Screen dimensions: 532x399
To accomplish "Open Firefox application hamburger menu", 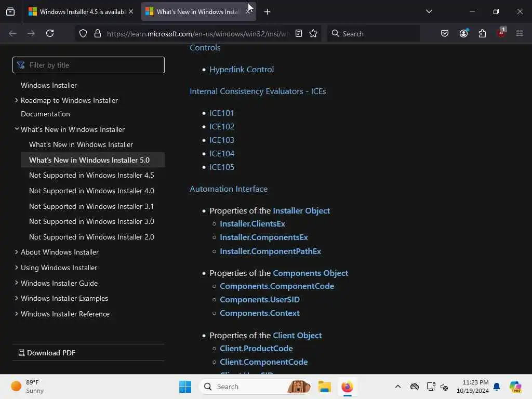I will coord(520,33).
